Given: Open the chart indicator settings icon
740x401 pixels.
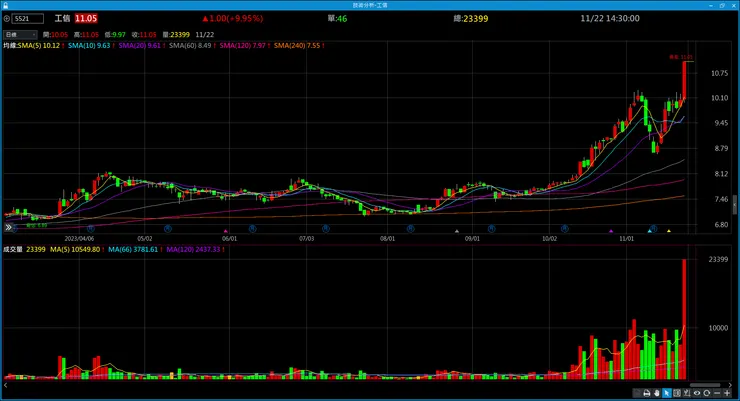Looking at the screenshot, I should (687, 393).
